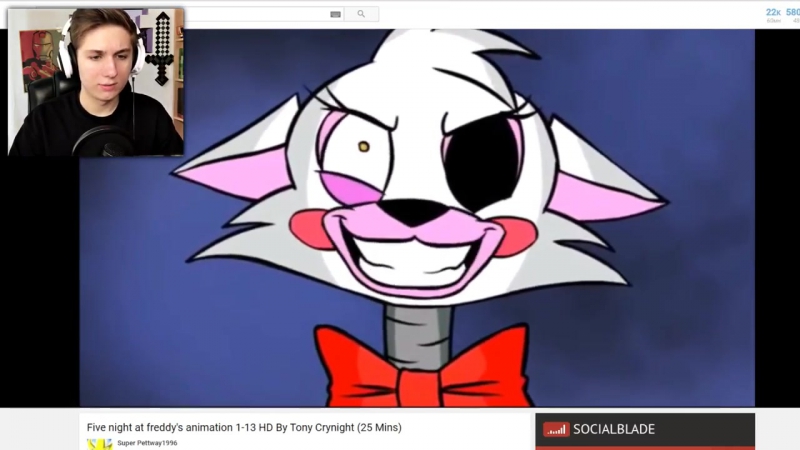This screenshot has width=800, height=450.
Task: Click the webcam overlay in top-left corner
Action: pyautogui.click(x=96, y=82)
